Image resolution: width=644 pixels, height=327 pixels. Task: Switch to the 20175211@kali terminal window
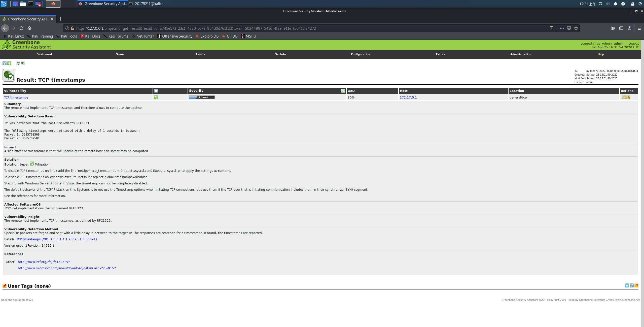147,4
